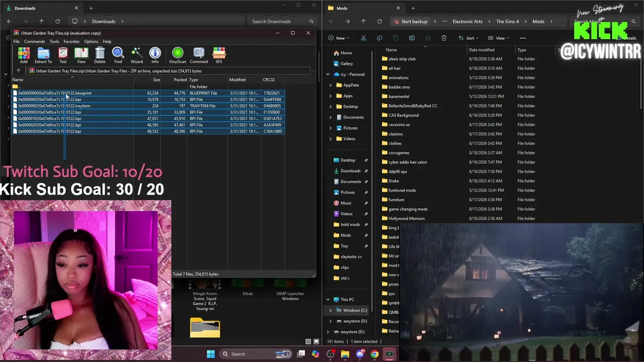Click the Windows taskbar Search box
The height and width of the screenshot is (362, 644).
point(257,354)
